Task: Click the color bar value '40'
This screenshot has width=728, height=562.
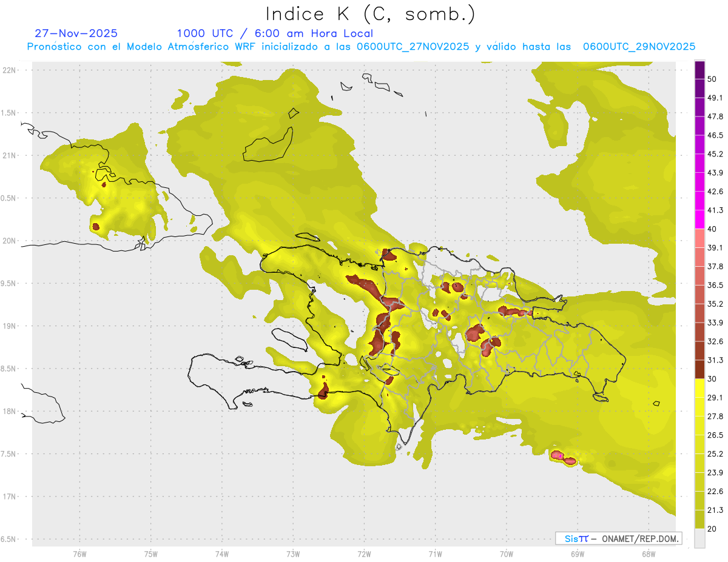Action: (x=713, y=229)
